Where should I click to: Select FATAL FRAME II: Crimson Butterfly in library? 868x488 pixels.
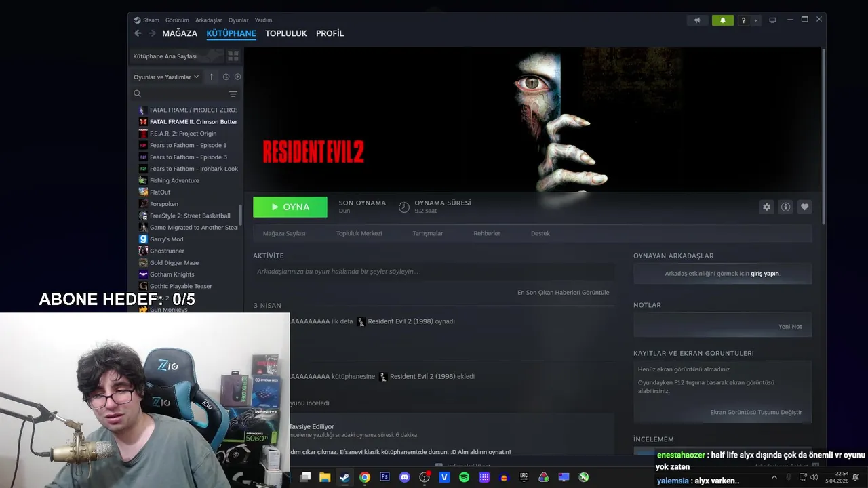(x=189, y=122)
